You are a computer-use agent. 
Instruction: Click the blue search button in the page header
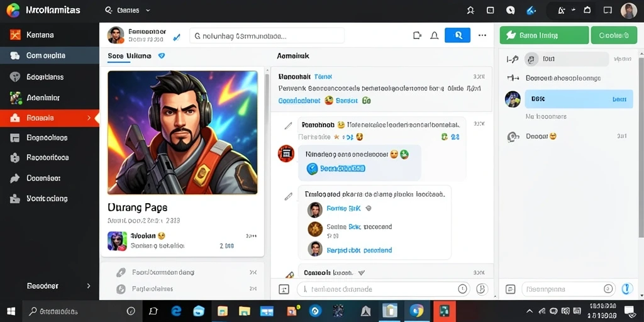pos(457,35)
